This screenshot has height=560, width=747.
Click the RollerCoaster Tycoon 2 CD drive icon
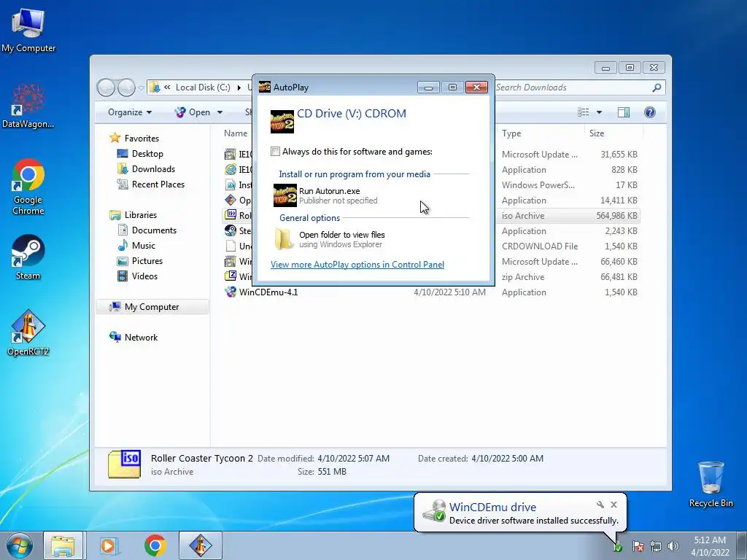[x=282, y=122]
